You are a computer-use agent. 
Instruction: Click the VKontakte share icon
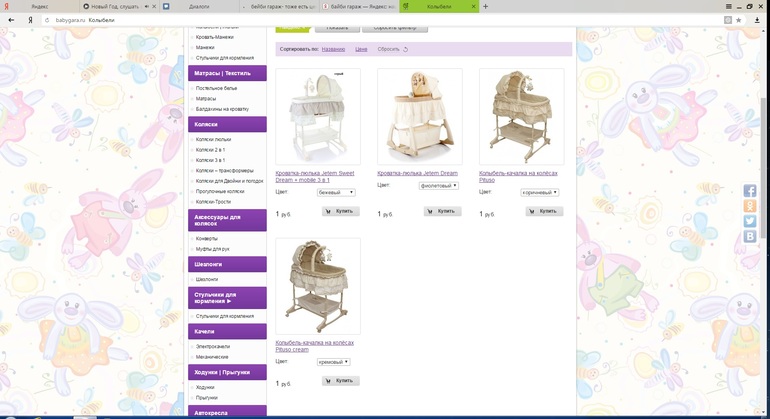749,236
